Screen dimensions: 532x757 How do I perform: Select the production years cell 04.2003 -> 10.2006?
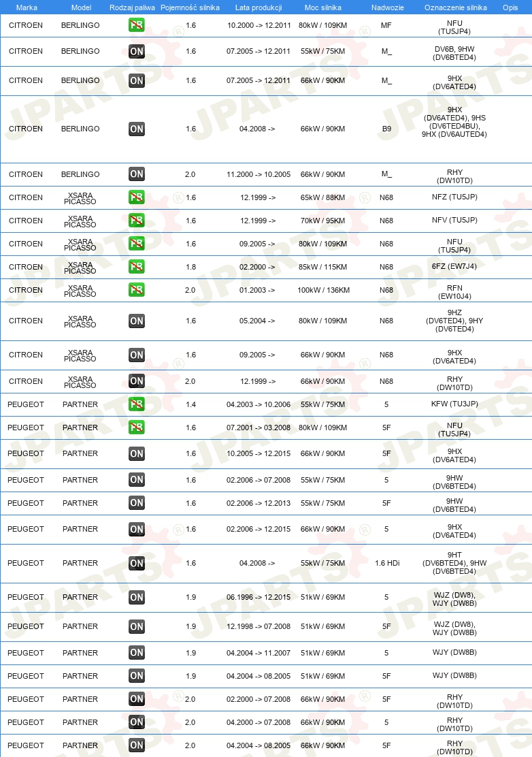259,404
